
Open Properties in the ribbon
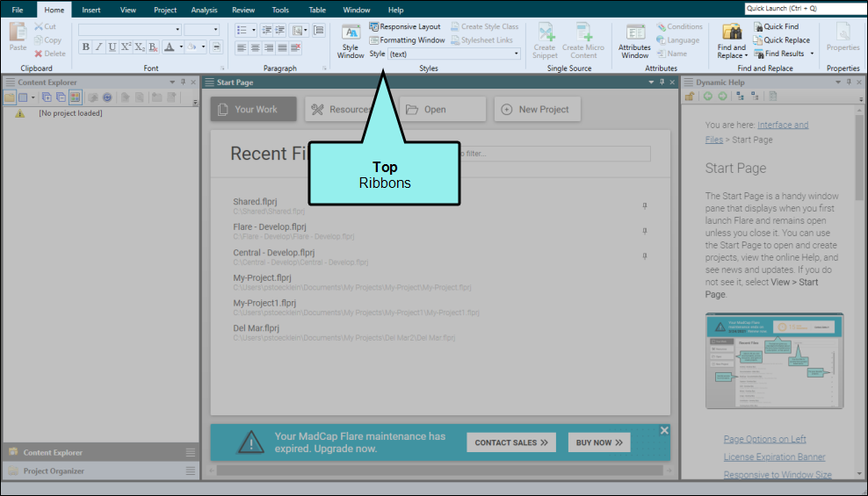[x=843, y=38]
